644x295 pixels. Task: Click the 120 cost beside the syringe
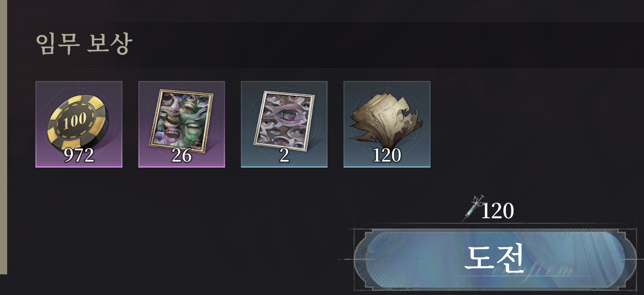[x=498, y=211]
